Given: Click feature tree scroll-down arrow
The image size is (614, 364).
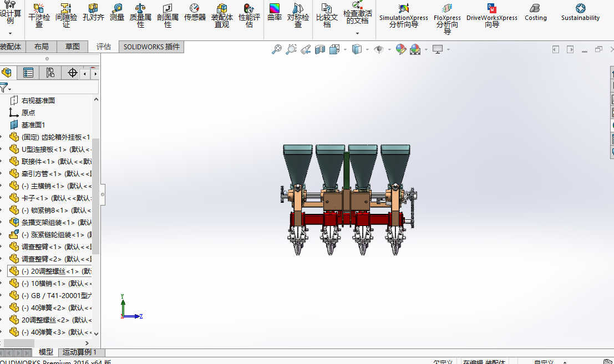Looking at the screenshot, I should pyautogui.click(x=96, y=334).
